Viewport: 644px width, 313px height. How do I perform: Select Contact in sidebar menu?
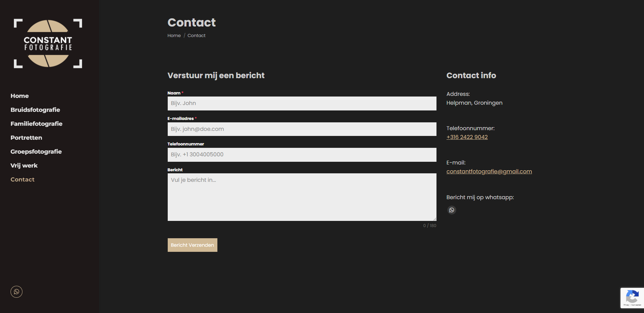point(22,179)
